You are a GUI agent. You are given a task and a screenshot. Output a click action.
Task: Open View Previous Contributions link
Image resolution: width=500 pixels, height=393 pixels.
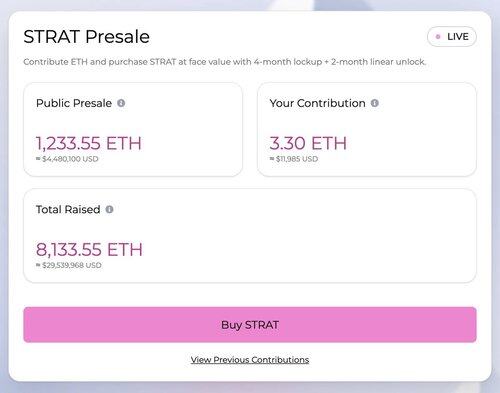250,360
